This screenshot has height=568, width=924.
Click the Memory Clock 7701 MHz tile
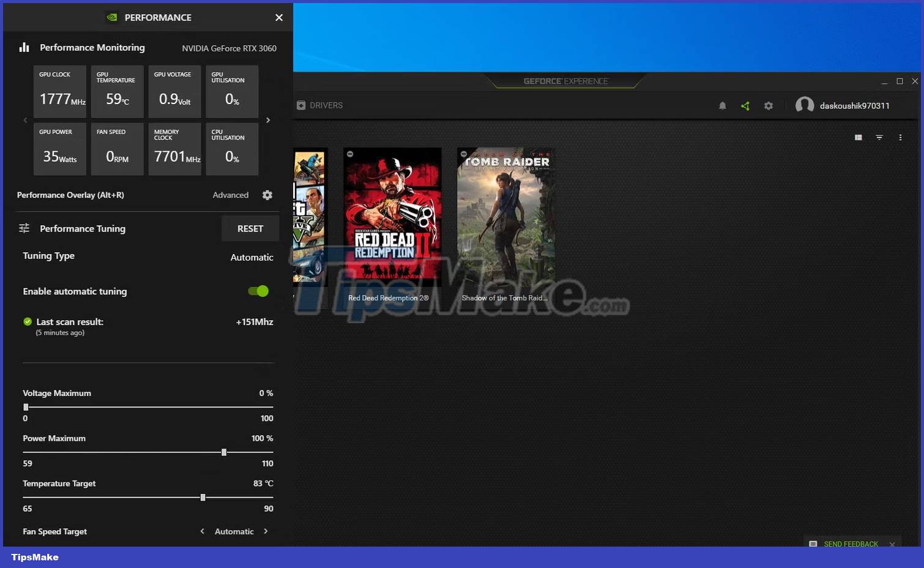click(x=174, y=149)
